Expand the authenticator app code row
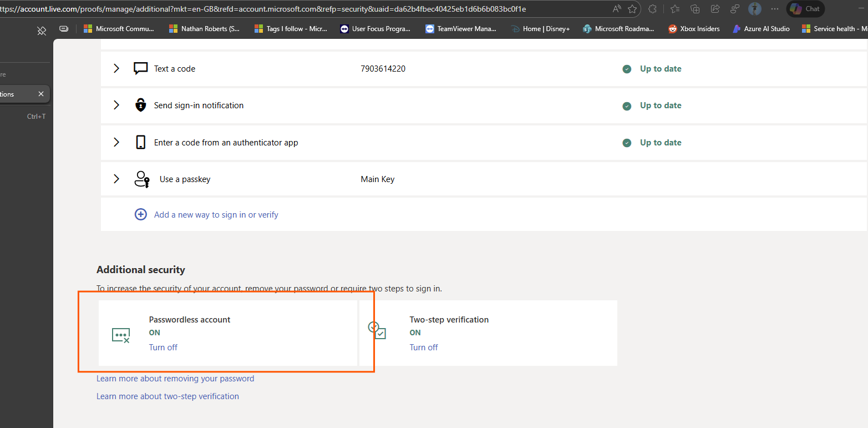The height and width of the screenshot is (428, 868). click(116, 142)
